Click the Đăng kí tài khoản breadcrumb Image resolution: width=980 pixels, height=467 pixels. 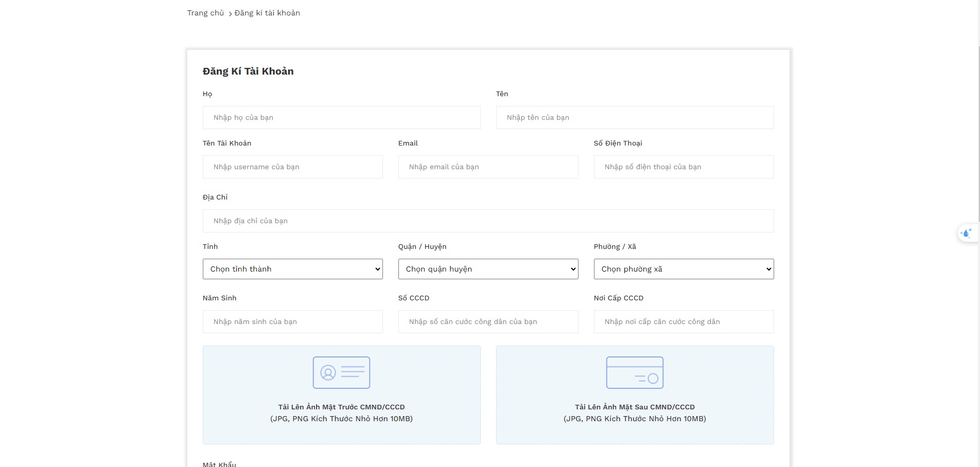click(x=267, y=13)
